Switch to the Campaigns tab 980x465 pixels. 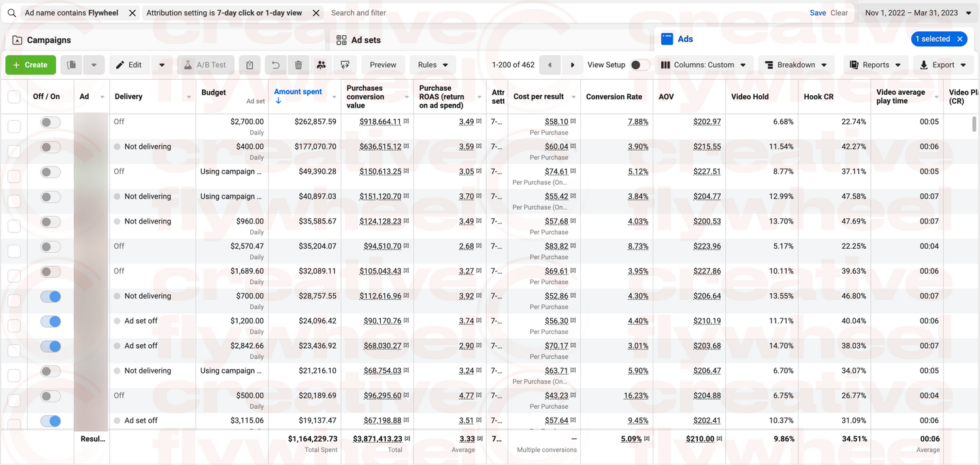pos(48,40)
